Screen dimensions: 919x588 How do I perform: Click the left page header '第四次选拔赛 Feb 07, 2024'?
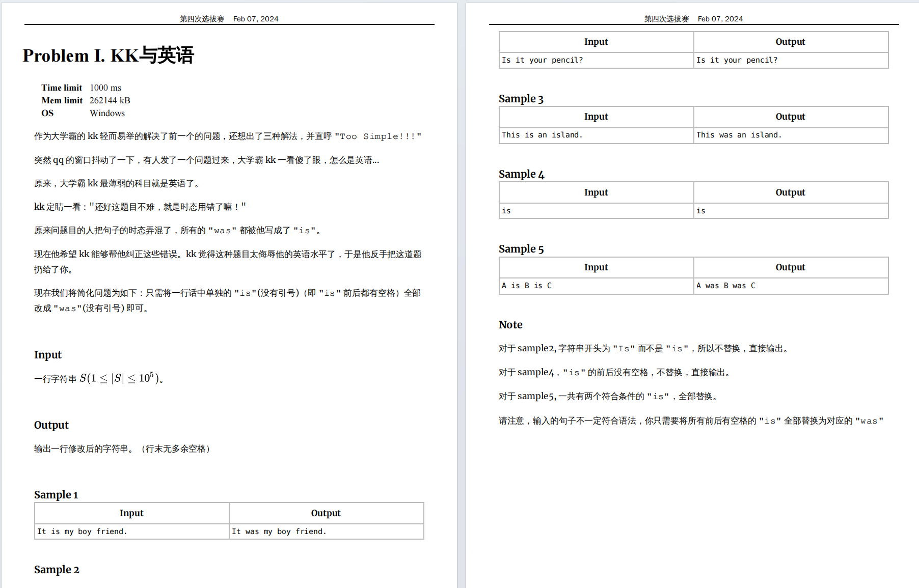[x=229, y=19]
